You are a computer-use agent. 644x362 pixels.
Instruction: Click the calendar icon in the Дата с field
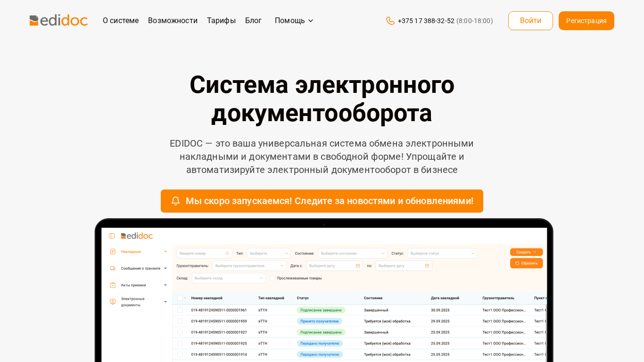tap(358, 266)
